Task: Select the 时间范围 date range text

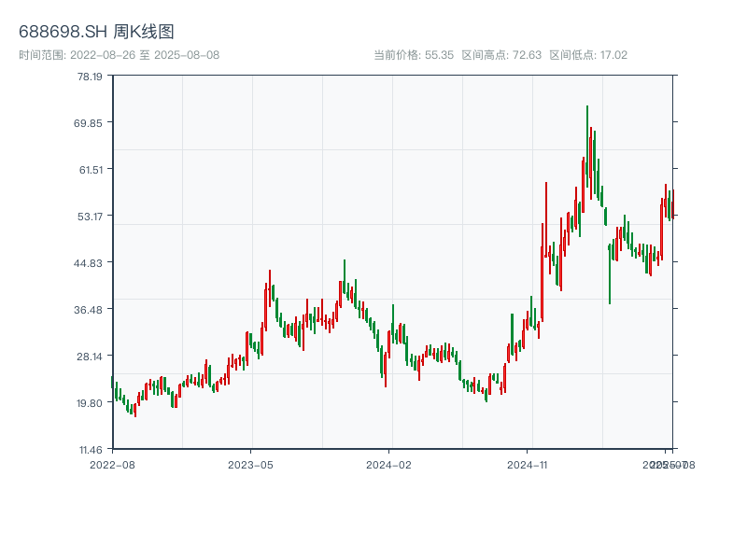Action: tap(119, 55)
